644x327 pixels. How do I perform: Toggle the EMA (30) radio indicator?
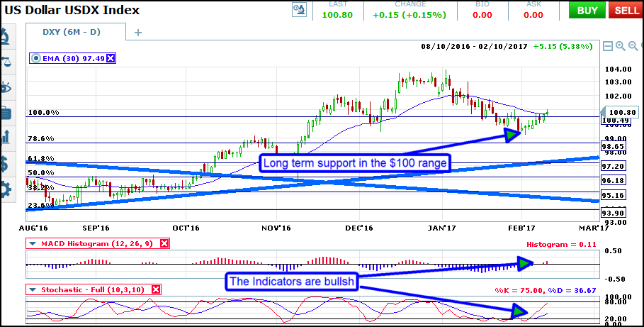36,58
